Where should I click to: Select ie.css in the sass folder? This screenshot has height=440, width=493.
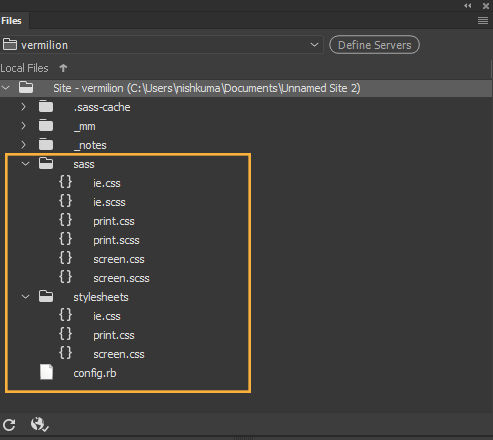click(107, 183)
